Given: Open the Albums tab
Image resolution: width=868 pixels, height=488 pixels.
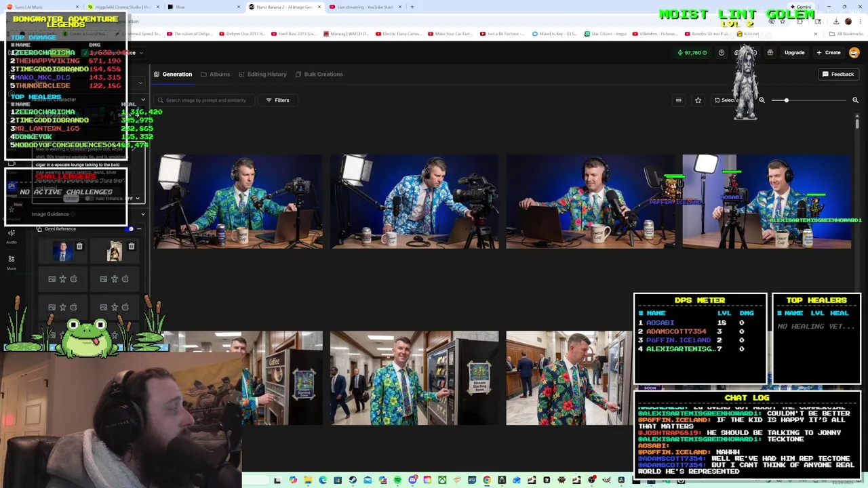Looking at the screenshot, I should (215, 74).
